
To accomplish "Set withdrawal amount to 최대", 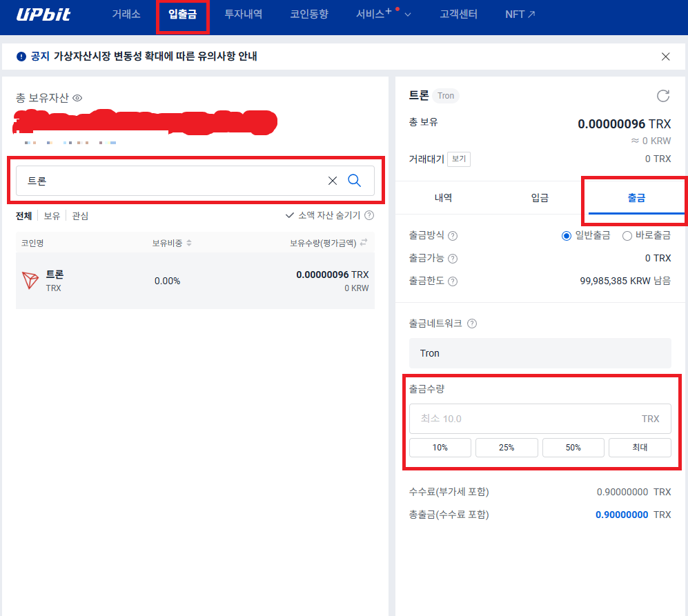I will tap(640, 448).
